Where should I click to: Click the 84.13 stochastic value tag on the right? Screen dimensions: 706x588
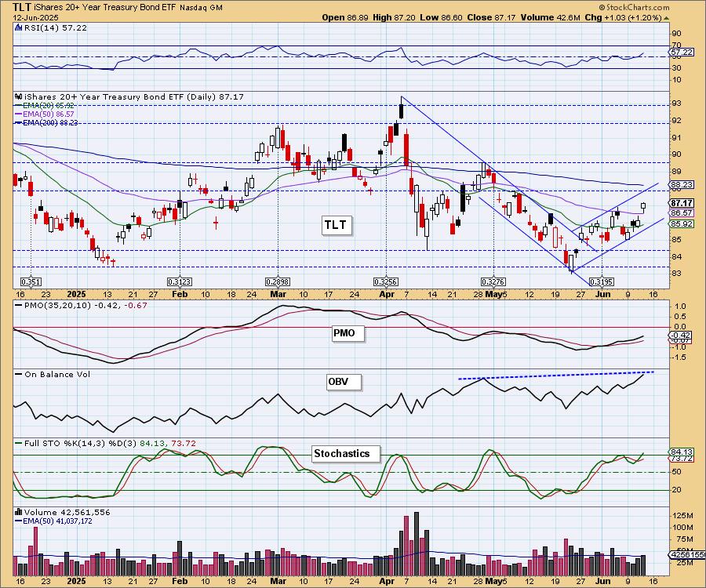coord(681,452)
